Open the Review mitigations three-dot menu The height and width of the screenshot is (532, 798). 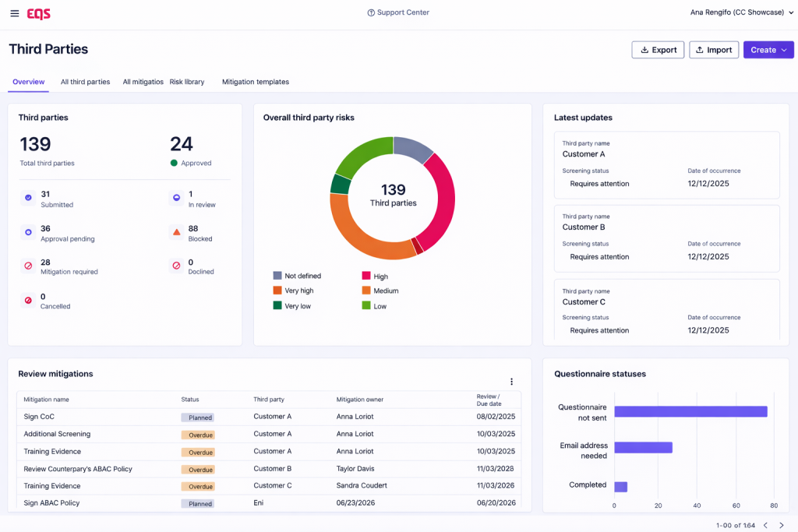(x=511, y=382)
